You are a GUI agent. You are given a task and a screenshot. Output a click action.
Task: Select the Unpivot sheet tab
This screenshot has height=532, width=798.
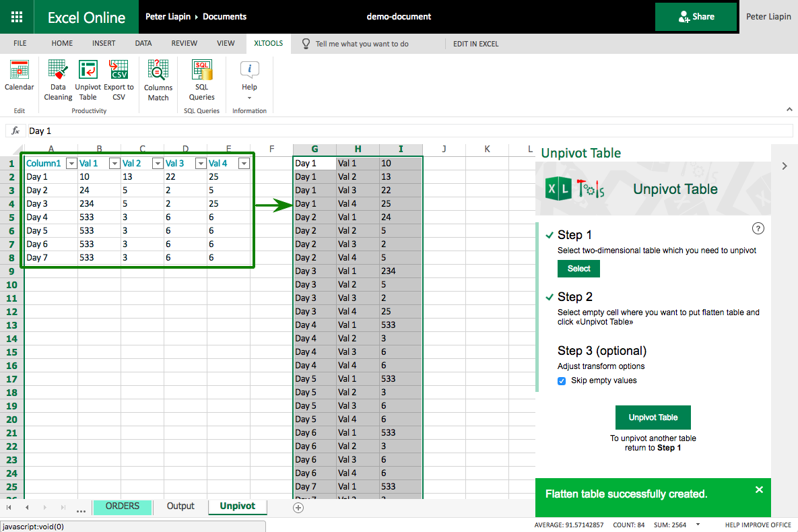(237, 506)
